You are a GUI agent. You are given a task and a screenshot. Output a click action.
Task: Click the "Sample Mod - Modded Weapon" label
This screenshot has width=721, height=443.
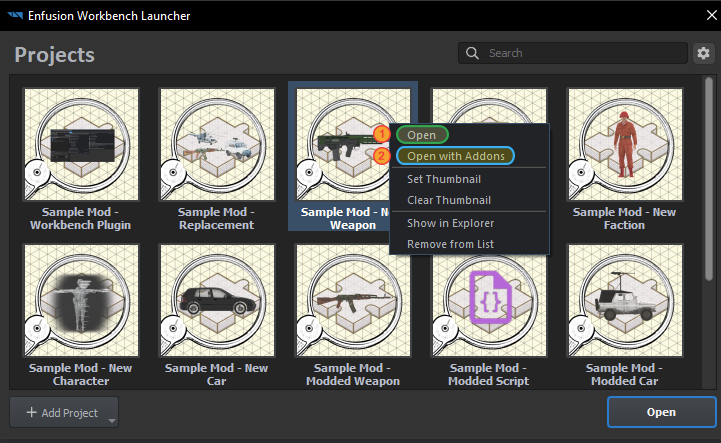coord(353,374)
